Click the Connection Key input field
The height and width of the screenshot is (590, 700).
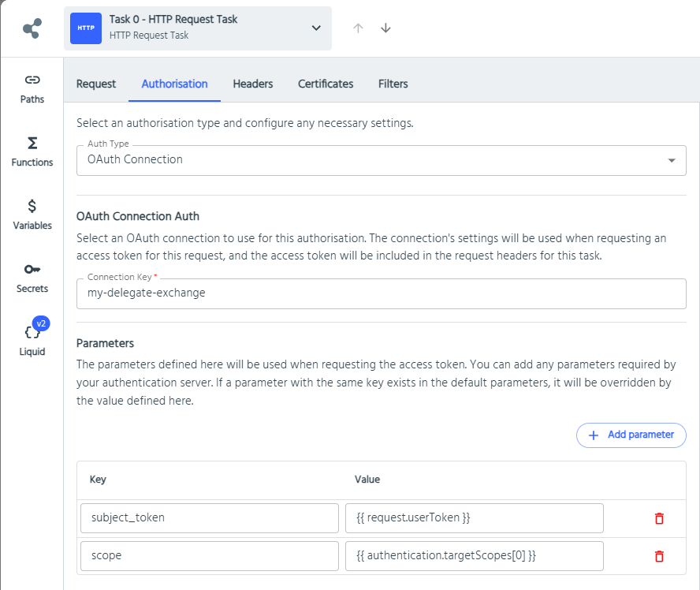tap(382, 293)
